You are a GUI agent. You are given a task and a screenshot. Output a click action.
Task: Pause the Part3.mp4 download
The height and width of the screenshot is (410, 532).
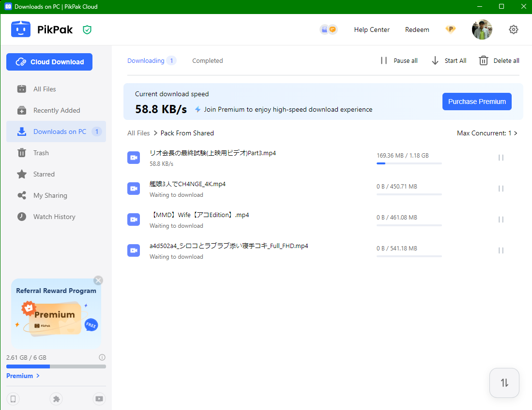pyautogui.click(x=501, y=158)
